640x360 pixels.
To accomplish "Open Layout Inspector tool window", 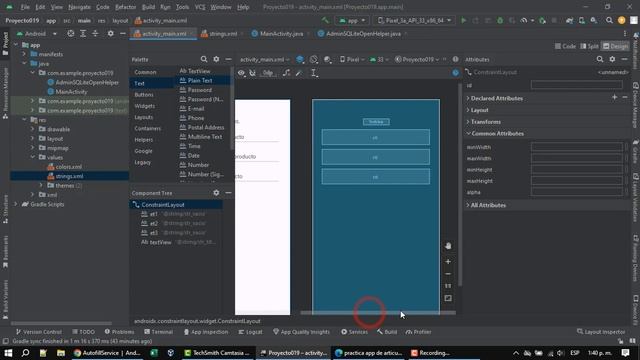I will (601, 332).
